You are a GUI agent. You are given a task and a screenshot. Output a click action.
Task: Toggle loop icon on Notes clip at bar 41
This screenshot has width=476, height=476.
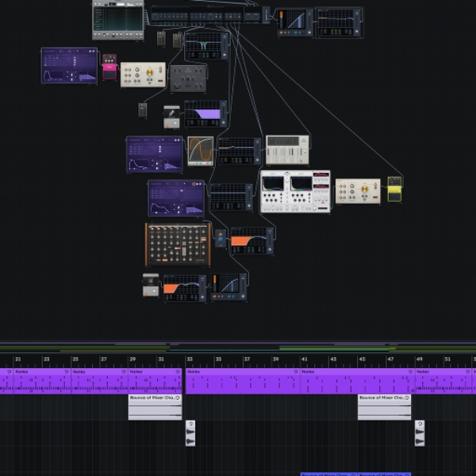tap(410, 371)
